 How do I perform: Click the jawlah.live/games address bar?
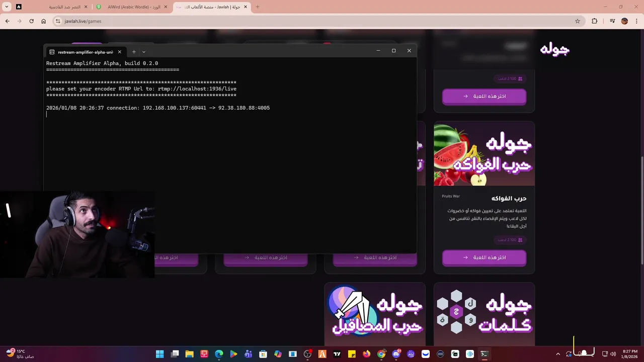coord(317,21)
